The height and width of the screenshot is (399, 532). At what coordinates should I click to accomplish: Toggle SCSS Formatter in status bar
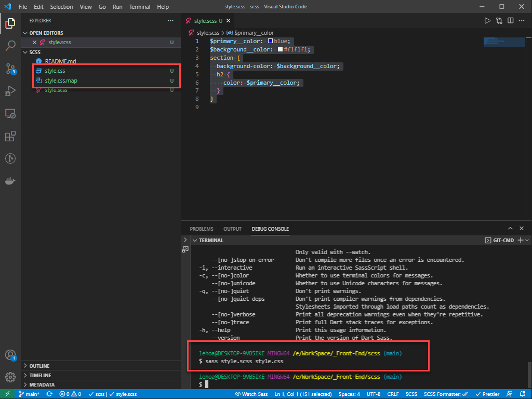[446, 394]
